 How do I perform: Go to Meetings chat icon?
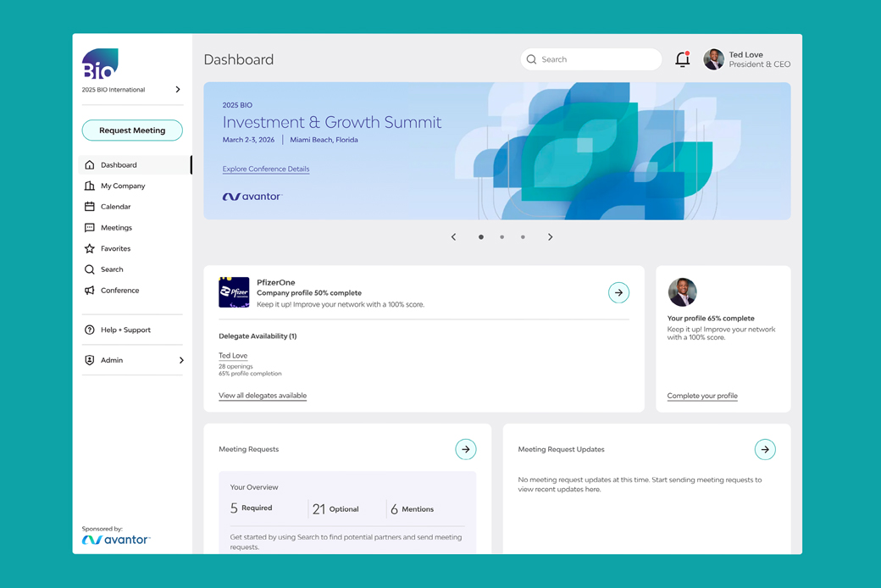[90, 228]
